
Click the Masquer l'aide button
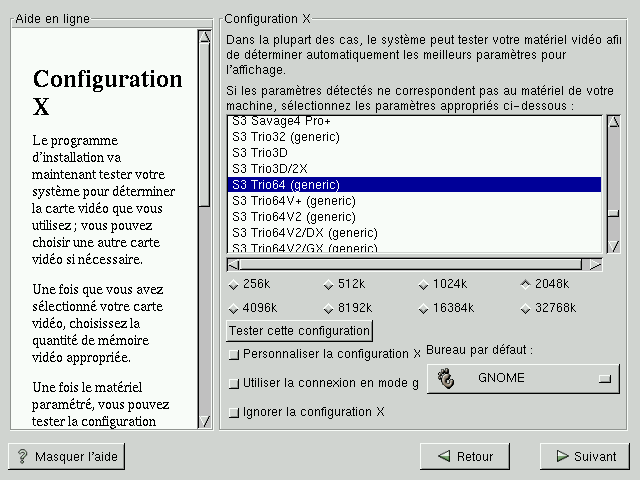tap(67, 456)
